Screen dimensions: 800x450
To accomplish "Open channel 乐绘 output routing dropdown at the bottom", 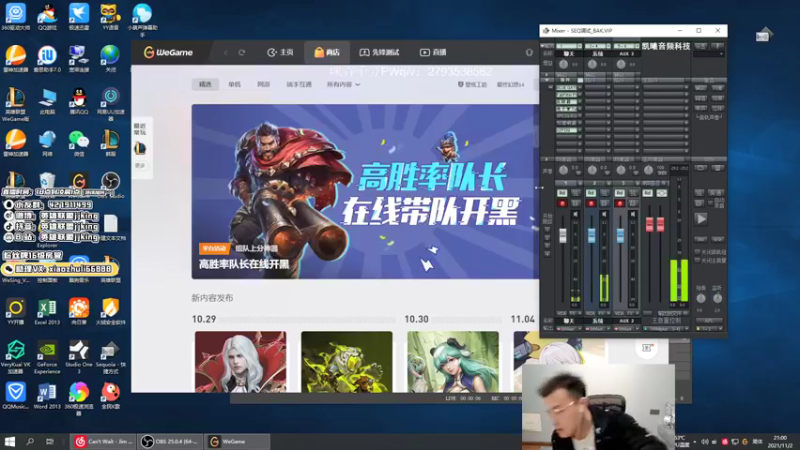I will click(609, 329).
